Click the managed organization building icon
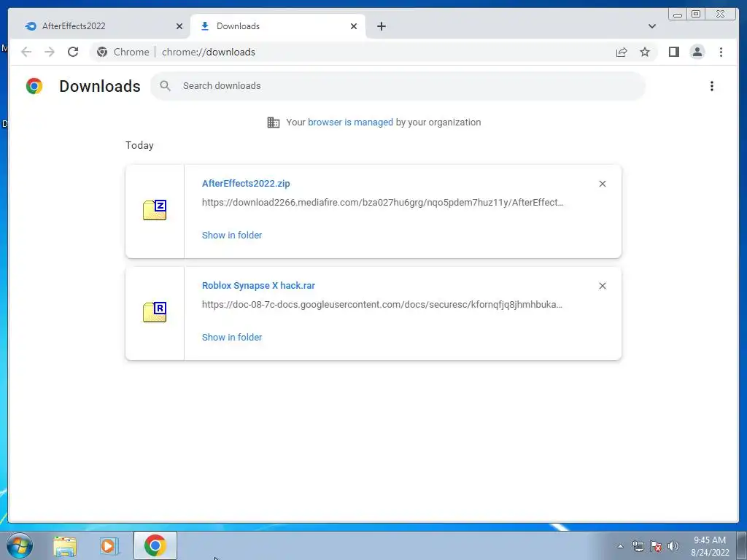 pyautogui.click(x=274, y=122)
